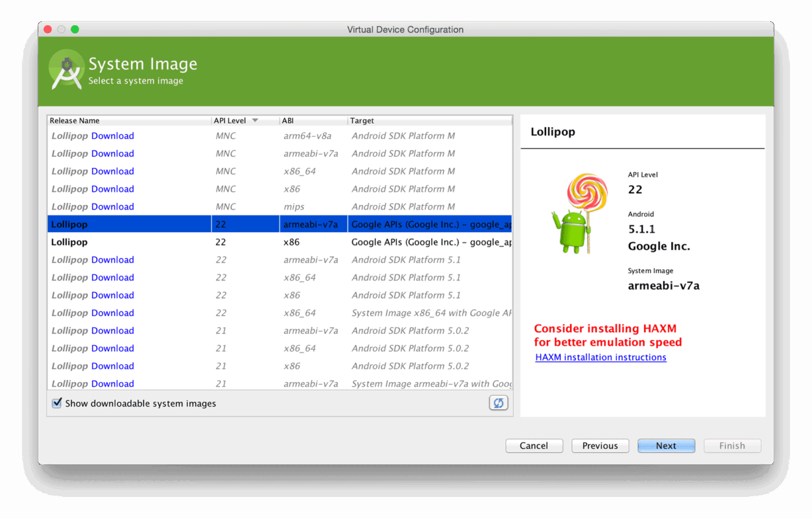Viewport: 812px width, 519px height.
Task: Click Cancel button
Action: 534,446
